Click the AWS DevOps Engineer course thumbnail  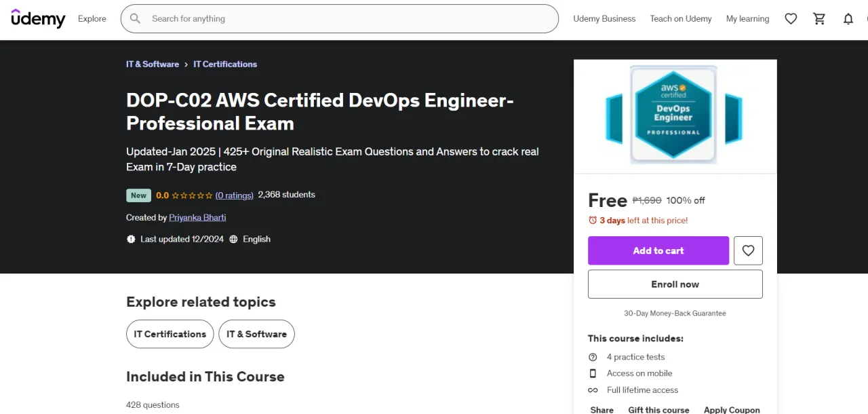coord(675,116)
